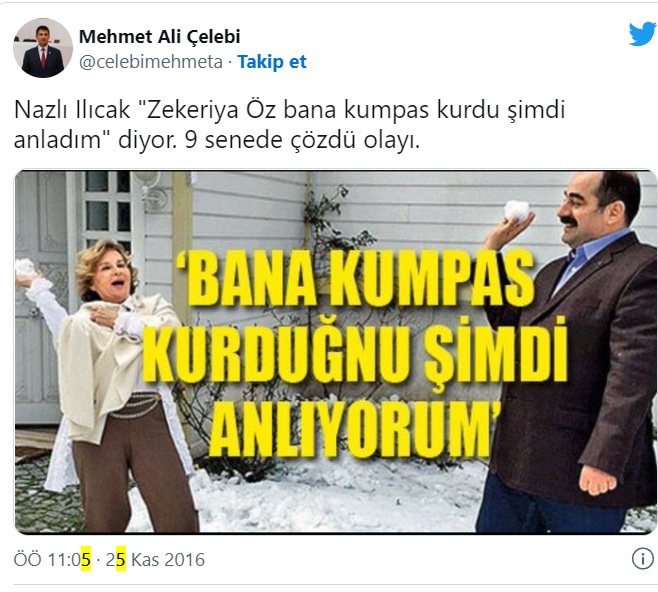Click the @celebimehmeta handle

(151, 62)
